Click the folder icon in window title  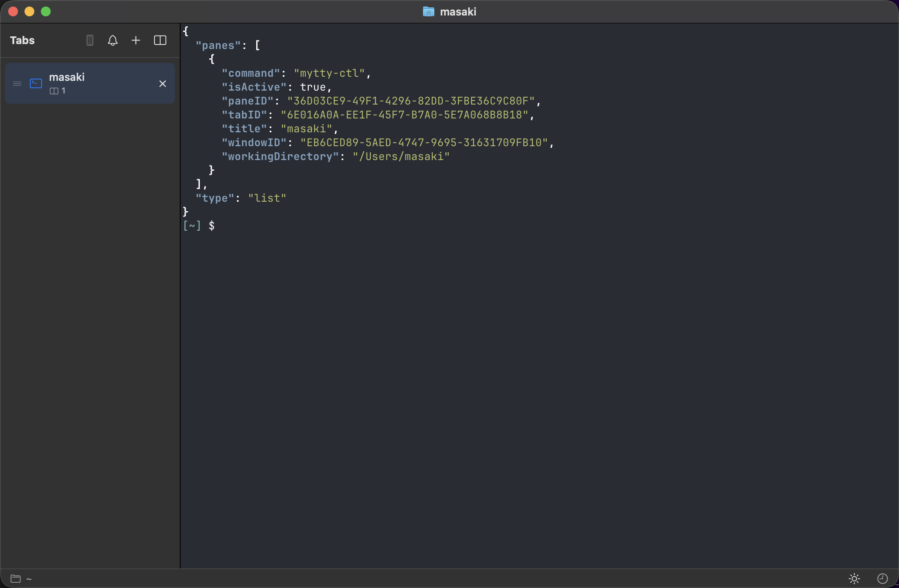click(429, 12)
